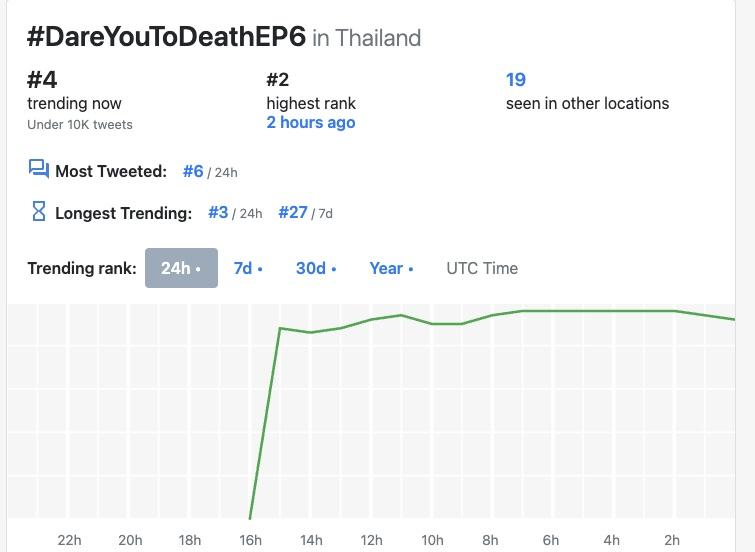755x552 pixels.
Task: Click the #DareYouToDeathEP6 hashtag title
Action: (165, 37)
